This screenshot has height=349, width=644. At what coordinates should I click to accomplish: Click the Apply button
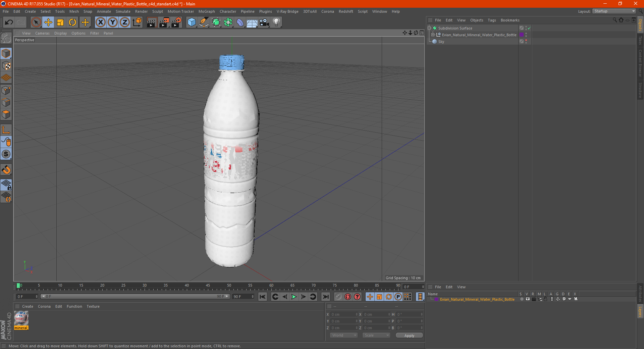pos(409,336)
